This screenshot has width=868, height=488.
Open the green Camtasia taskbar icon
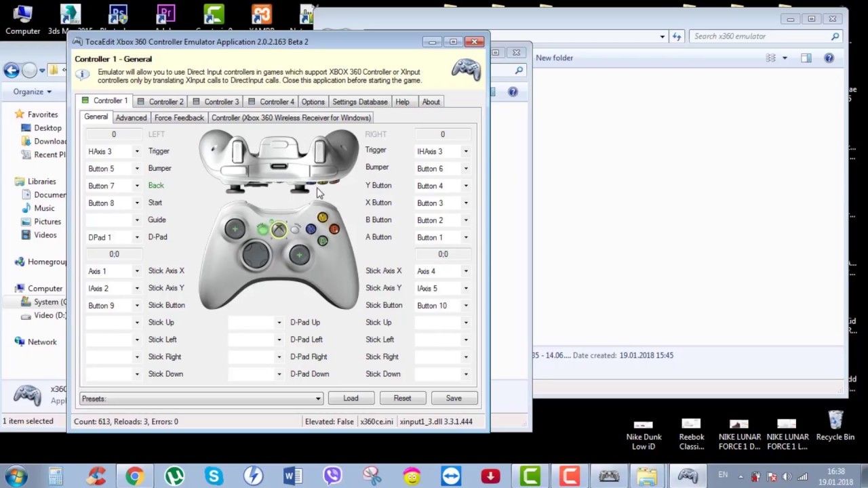pyautogui.click(x=530, y=476)
